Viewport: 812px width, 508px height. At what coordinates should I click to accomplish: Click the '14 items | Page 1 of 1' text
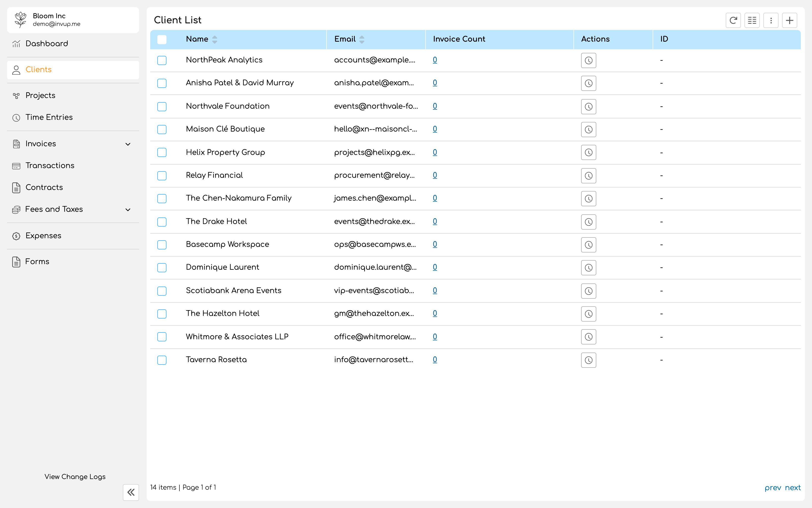(x=183, y=487)
